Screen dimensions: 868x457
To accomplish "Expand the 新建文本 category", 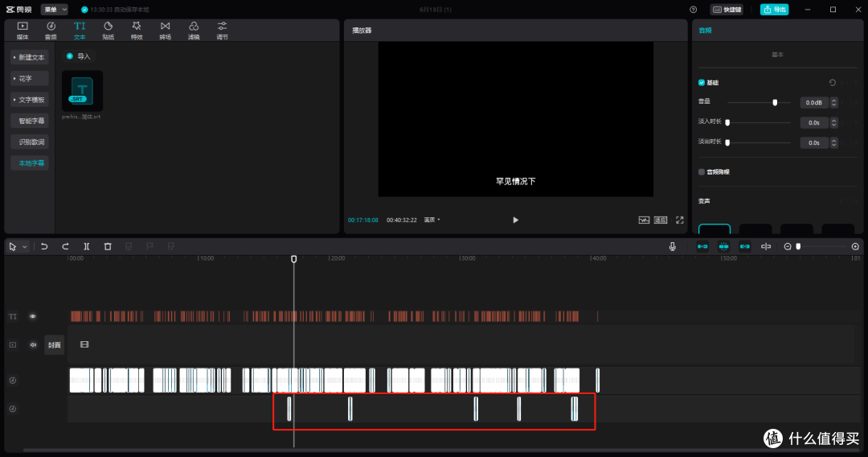I will tap(30, 57).
